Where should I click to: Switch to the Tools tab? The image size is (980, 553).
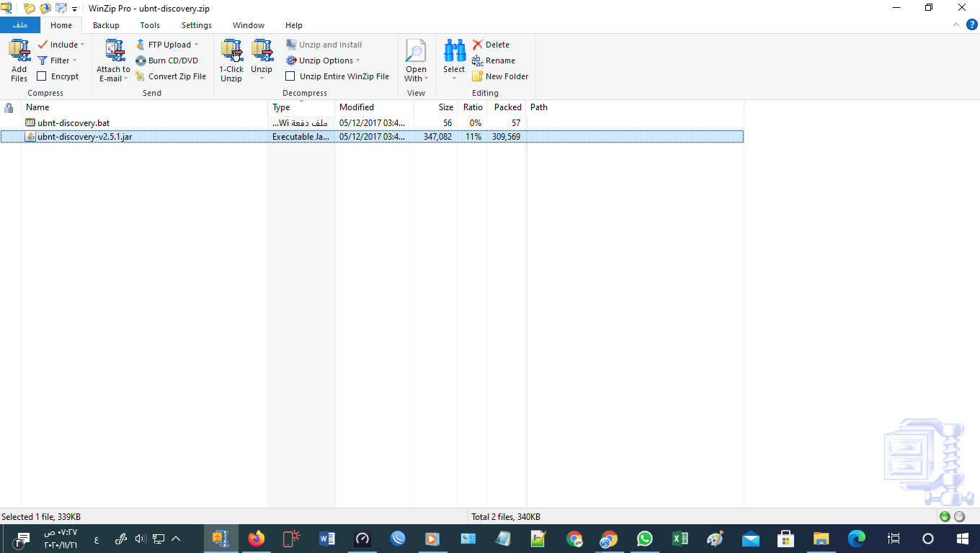pos(150,25)
